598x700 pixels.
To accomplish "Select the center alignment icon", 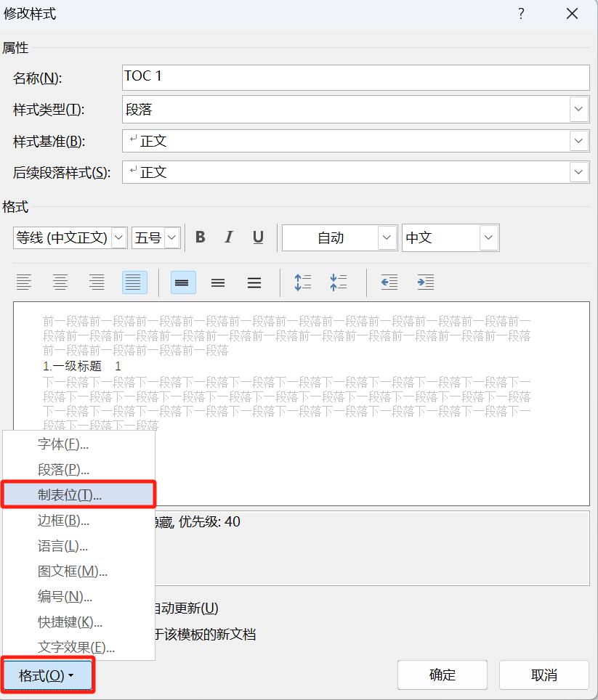I will [x=60, y=282].
